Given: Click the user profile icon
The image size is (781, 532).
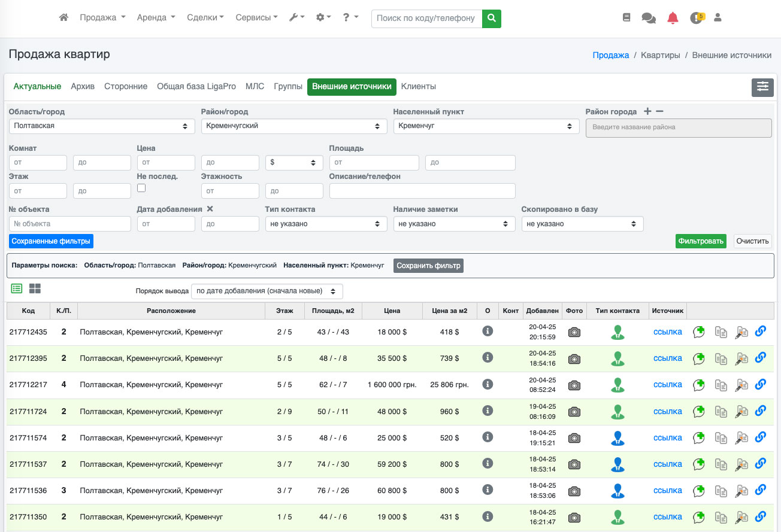Looking at the screenshot, I should click(718, 18).
